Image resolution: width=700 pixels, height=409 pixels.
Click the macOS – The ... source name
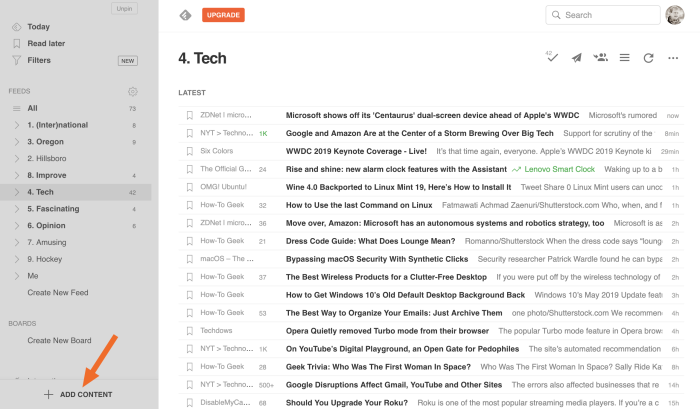tap(227, 259)
